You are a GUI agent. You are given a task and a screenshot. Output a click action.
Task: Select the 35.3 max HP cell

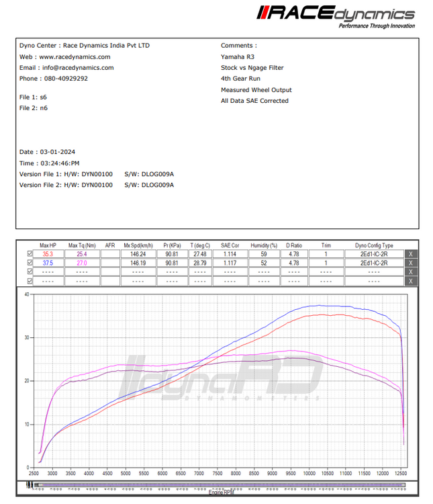(48, 254)
